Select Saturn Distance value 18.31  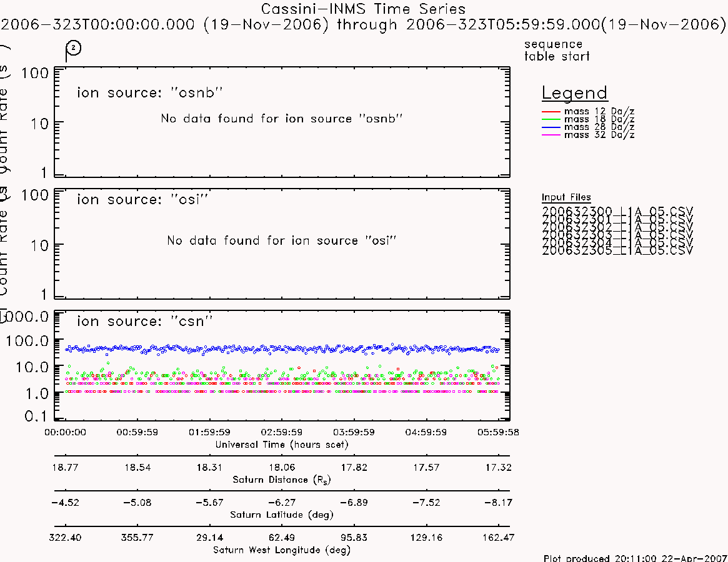[x=209, y=467]
